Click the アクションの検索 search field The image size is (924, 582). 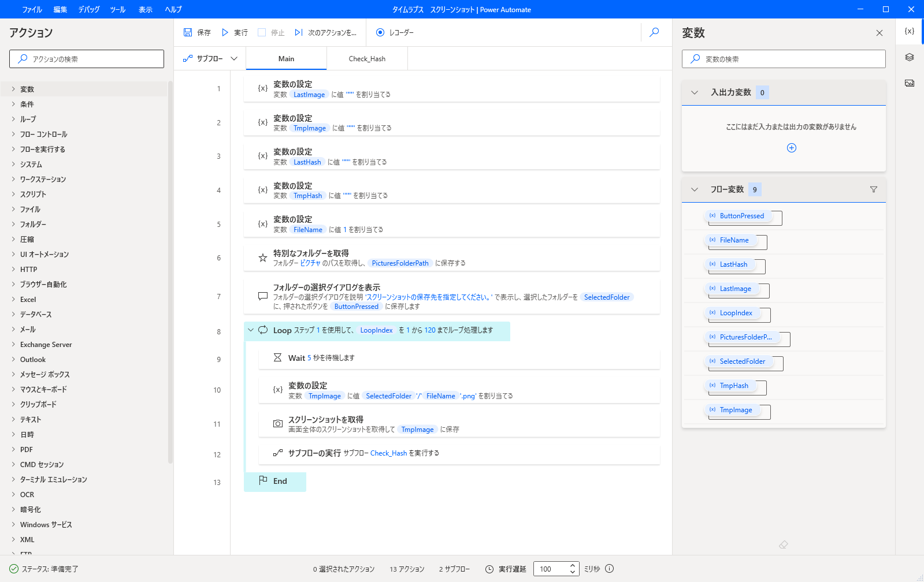[87, 59]
